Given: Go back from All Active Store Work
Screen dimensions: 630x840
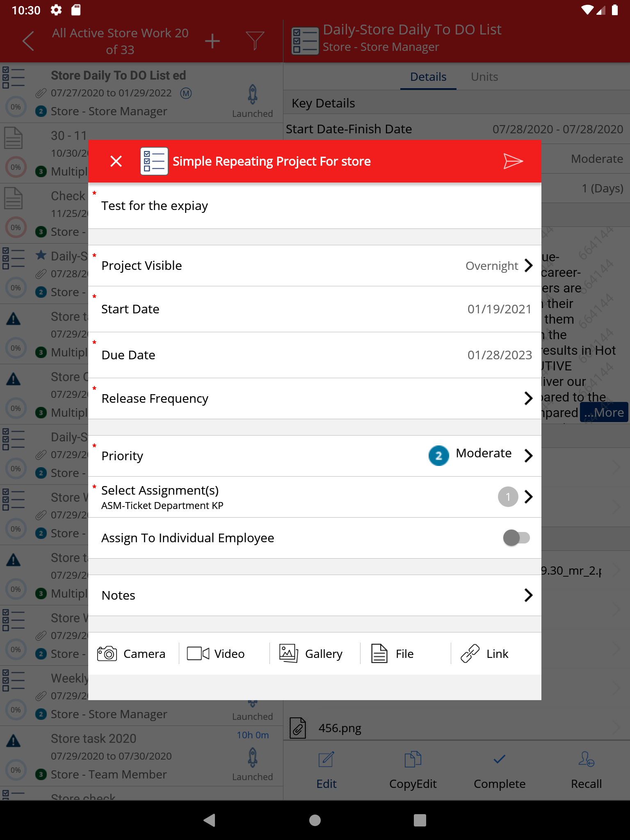Looking at the screenshot, I should pos(28,41).
